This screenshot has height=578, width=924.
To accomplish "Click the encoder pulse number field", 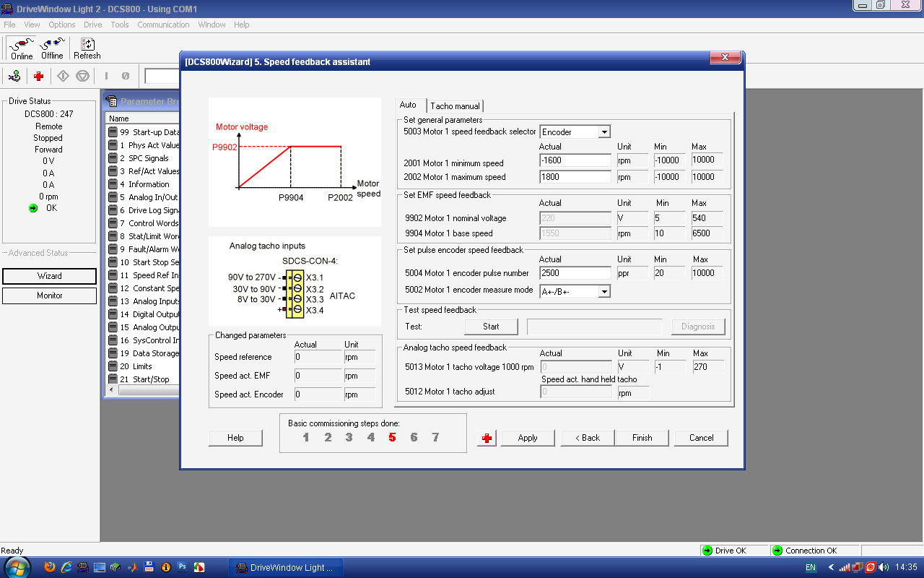I will click(575, 273).
